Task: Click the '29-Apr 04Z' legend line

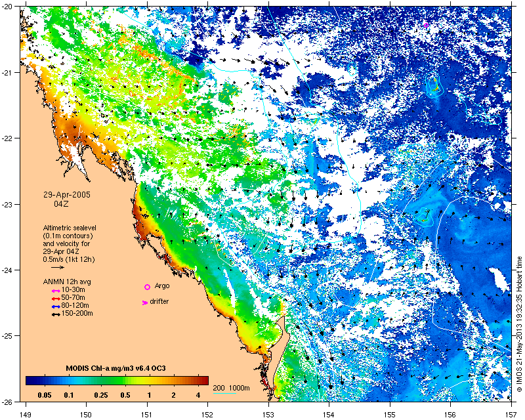Action: (x=61, y=251)
